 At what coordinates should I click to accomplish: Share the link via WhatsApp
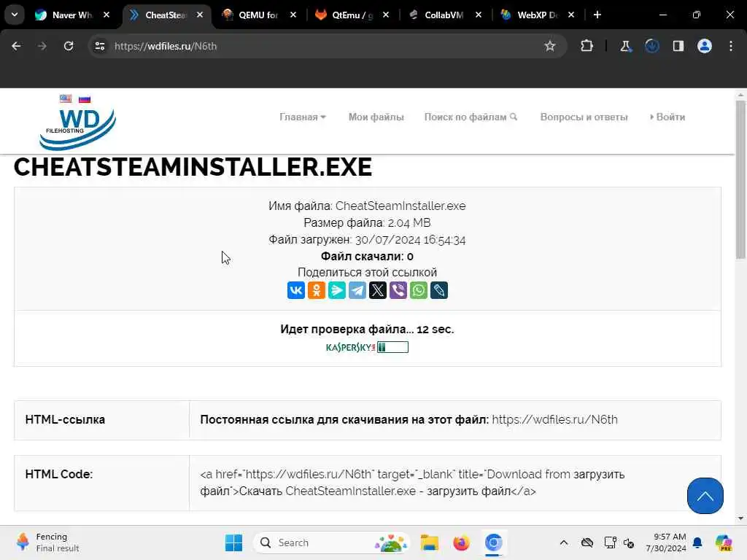point(419,290)
